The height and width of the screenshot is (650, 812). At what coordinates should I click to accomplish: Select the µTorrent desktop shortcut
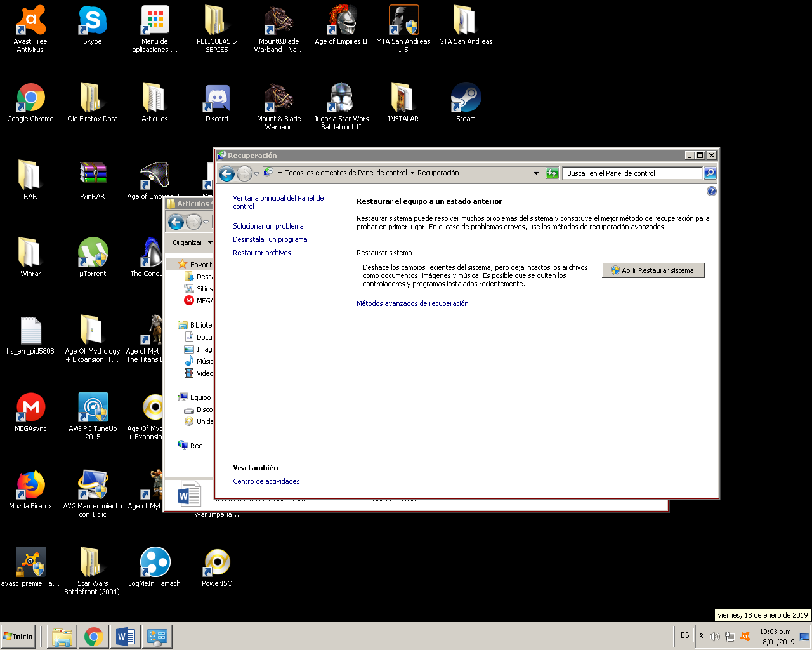point(93,258)
